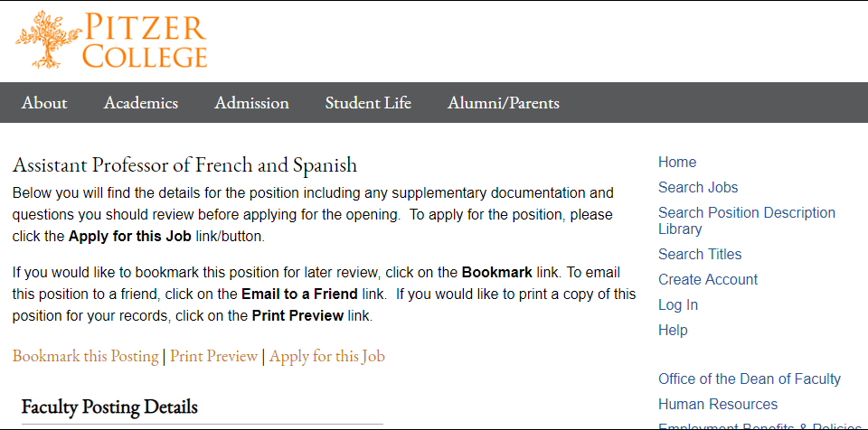Click Apply for this Job link
The height and width of the screenshot is (430, 868).
(326, 356)
